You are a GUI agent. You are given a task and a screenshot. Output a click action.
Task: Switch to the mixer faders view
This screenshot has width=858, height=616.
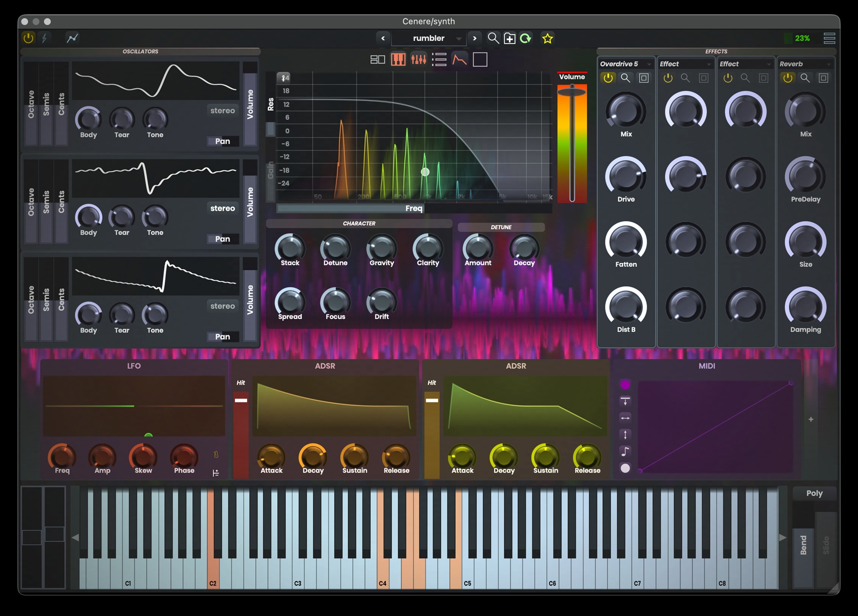coord(418,60)
